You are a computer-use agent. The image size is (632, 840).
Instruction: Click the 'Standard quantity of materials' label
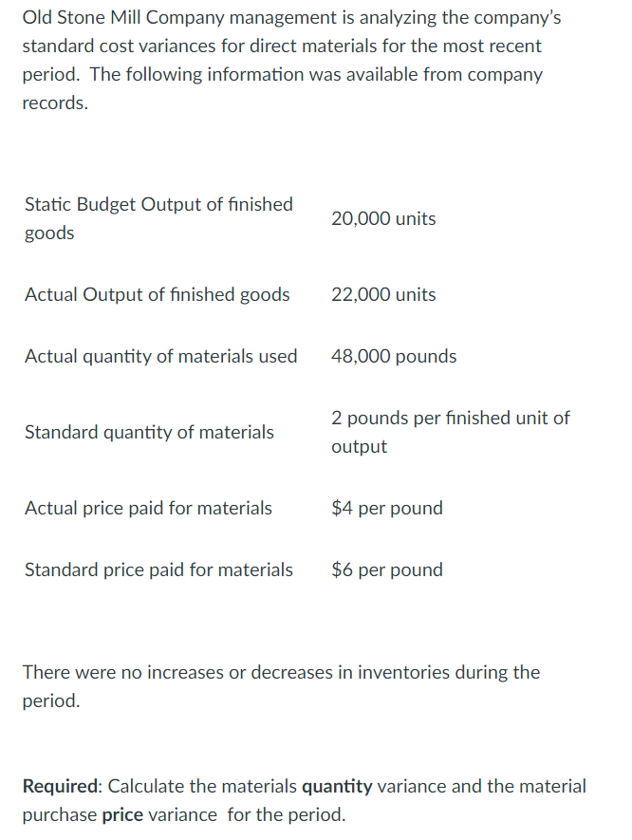point(149,432)
